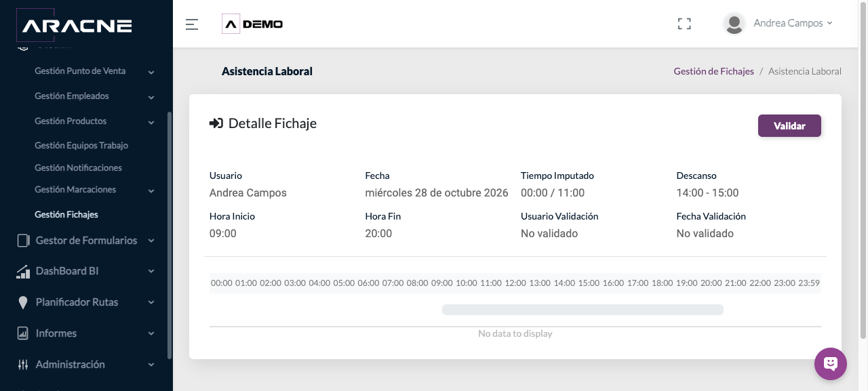The height and width of the screenshot is (391, 868).
Task: Click the 20:00 timeline hour label
Action: click(711, 283)
